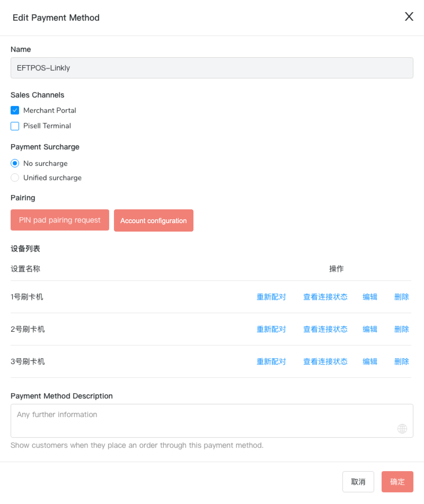Click the globe icon in description field
The width and height of the screenshot is (424, 504).
point(402,428)
